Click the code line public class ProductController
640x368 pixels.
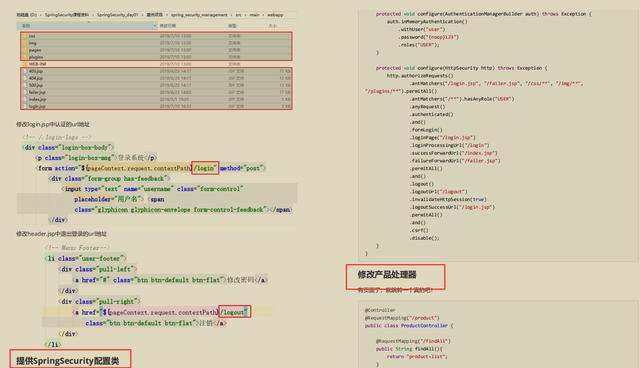point(409,326)
